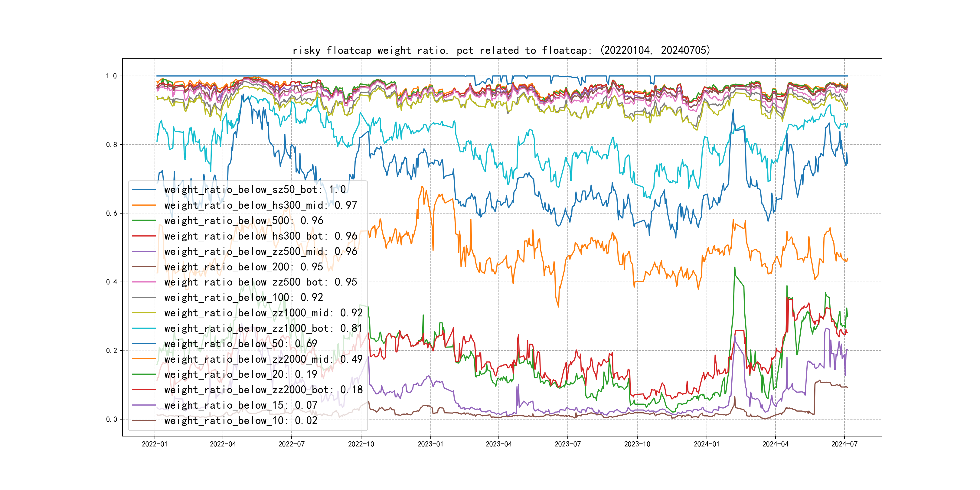Click the chart title text

501,50
